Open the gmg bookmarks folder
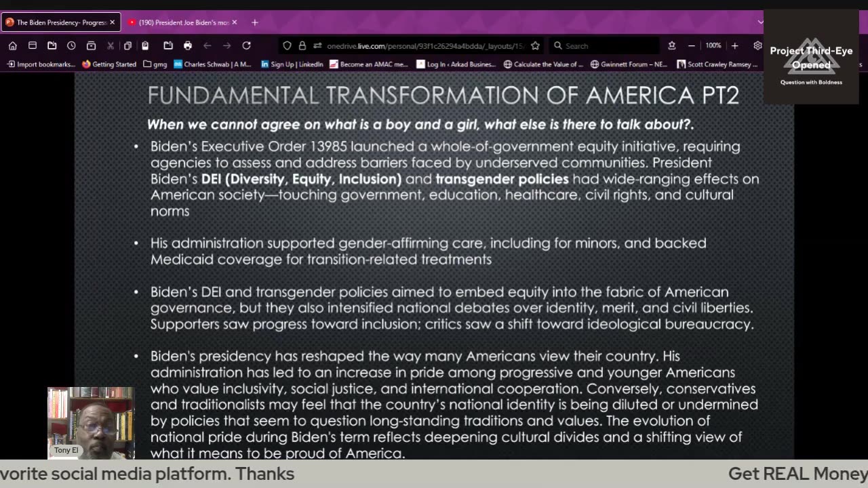 pos(155,64)
